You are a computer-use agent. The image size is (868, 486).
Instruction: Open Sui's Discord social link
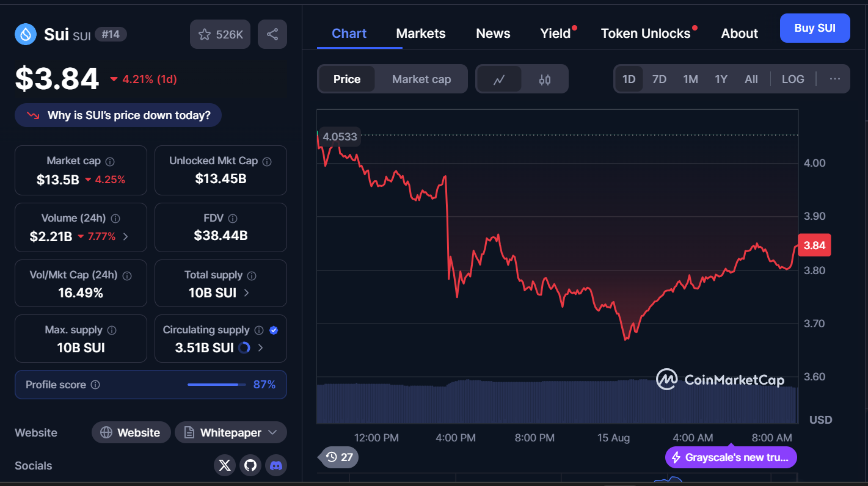(276, 466)
